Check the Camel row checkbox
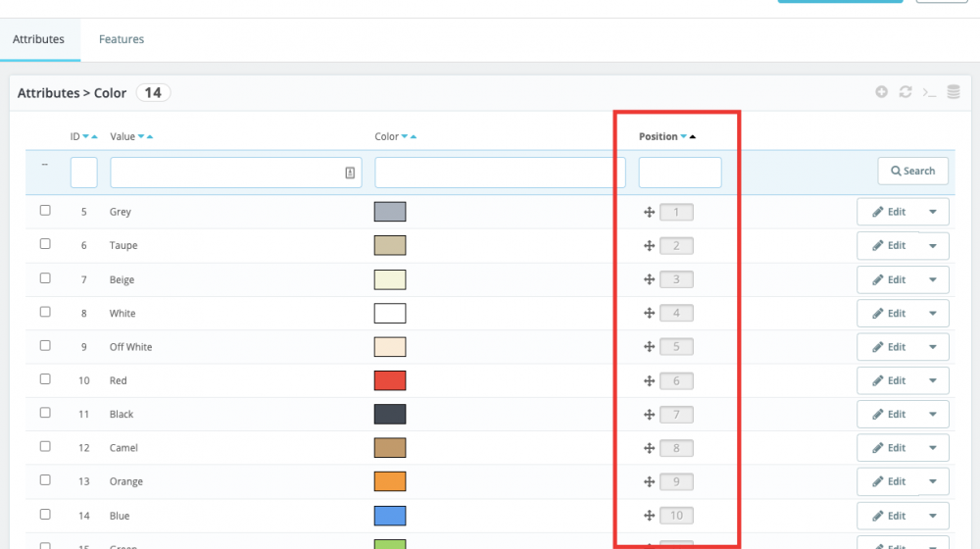Image resolution: width=980 pixels, height=549 pixels. tap(45, 446)
